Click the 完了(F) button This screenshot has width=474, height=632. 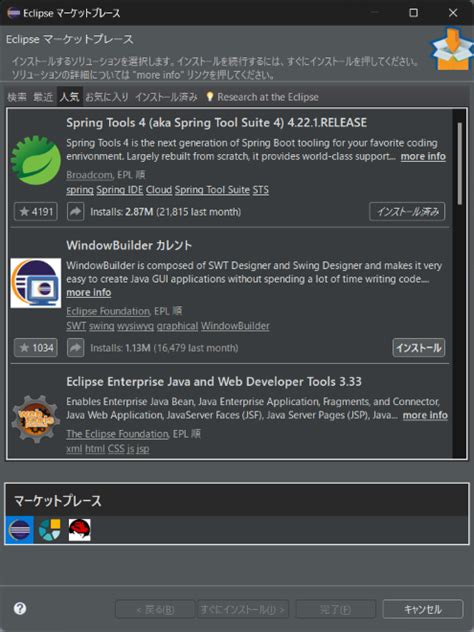click(335, 609)
